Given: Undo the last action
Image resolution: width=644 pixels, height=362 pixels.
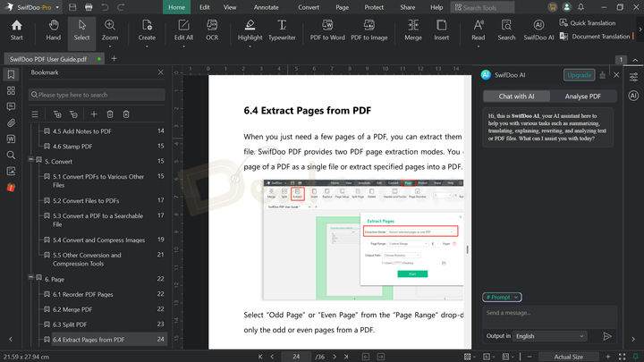Looking at the screenshot, I should 106,7.
